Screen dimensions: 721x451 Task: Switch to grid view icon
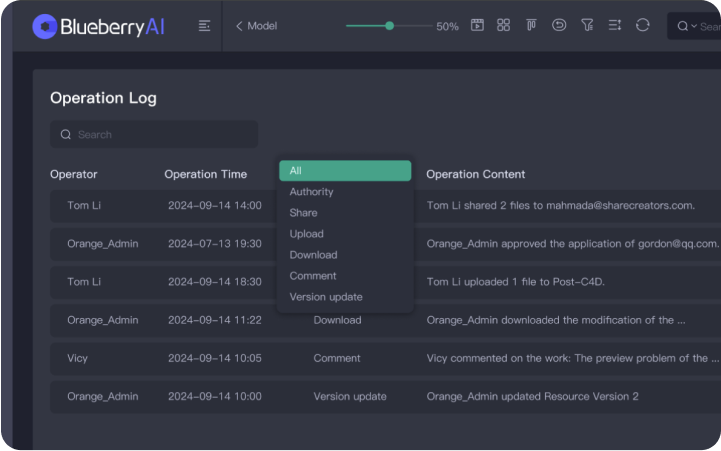pos(504,25)
